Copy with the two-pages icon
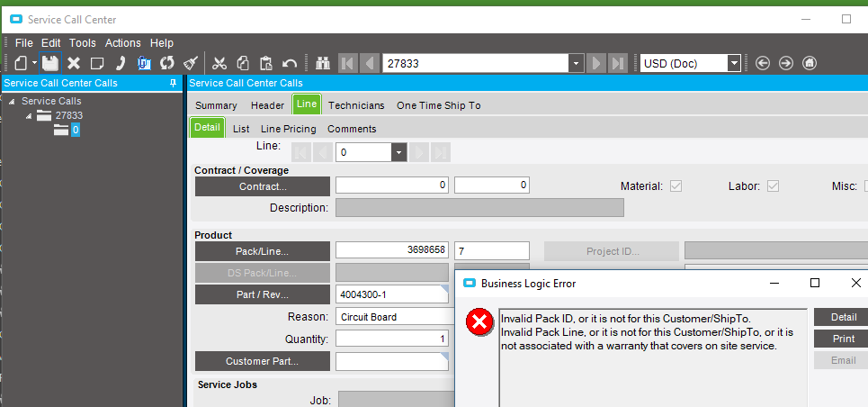 [x=243, y=63]
